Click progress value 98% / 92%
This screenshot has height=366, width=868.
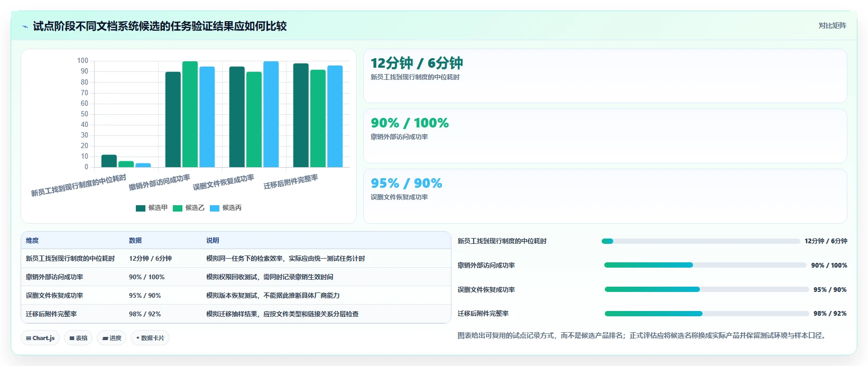[x=830, y=314]
